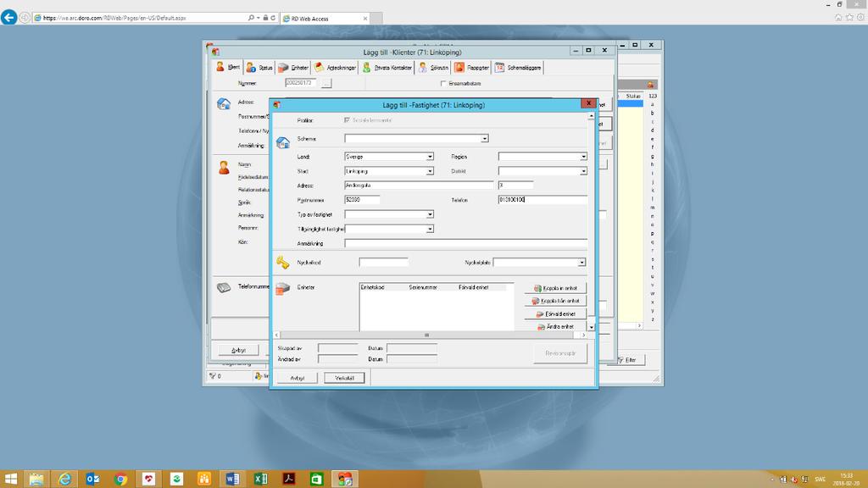Click the house number field next to Adress

[x=515, y=186]
